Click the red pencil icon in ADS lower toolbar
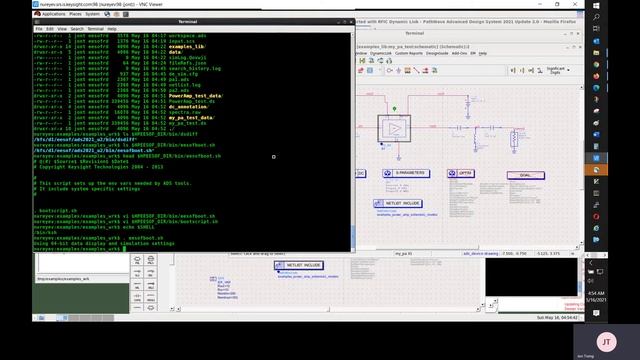Screen dimensions: 640x360 [x=360, y=71]
